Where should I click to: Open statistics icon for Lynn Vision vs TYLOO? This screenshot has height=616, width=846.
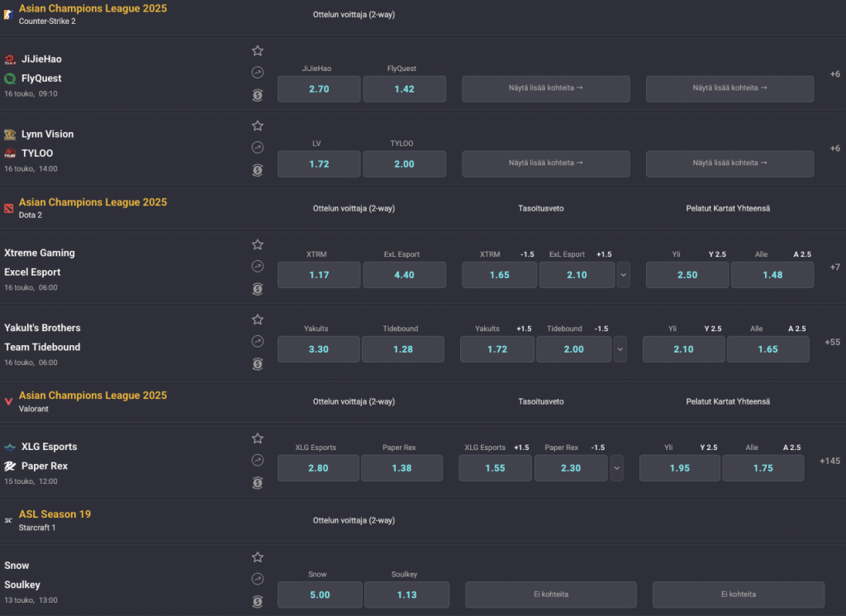tap(258, 147)
